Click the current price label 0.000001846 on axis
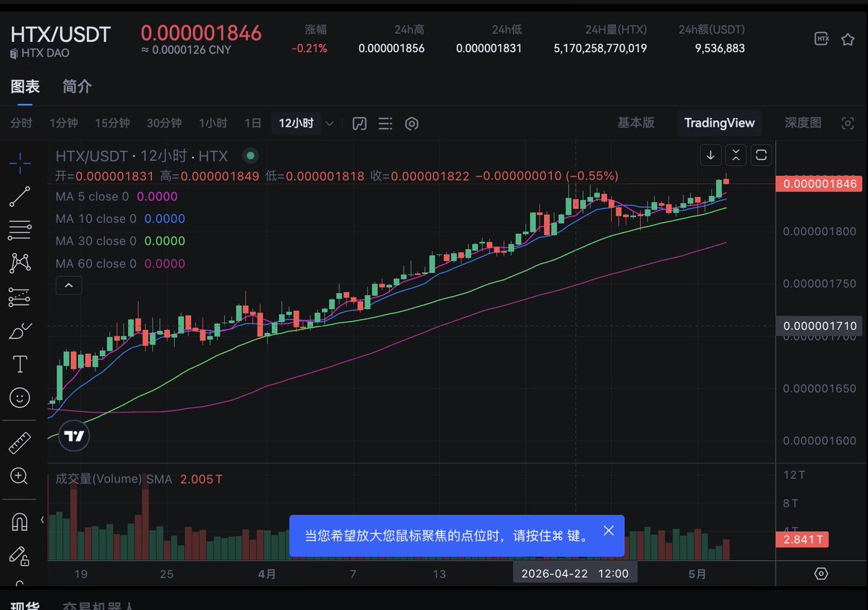Screen dimensions: 868x610 [820, 184]
